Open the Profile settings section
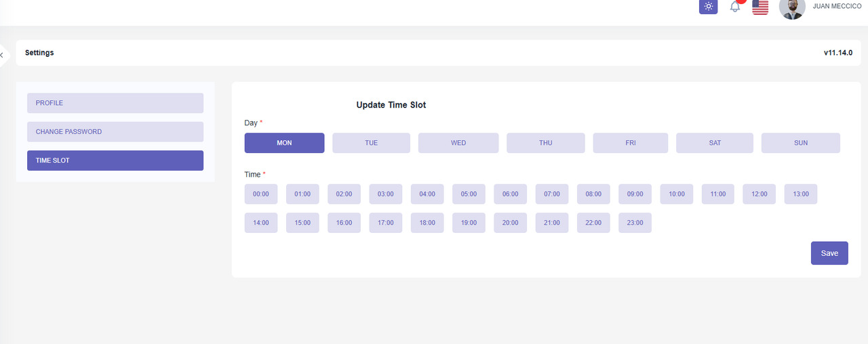Image resolution: width=868 pixels, height=344 pixels. (115, 103)
